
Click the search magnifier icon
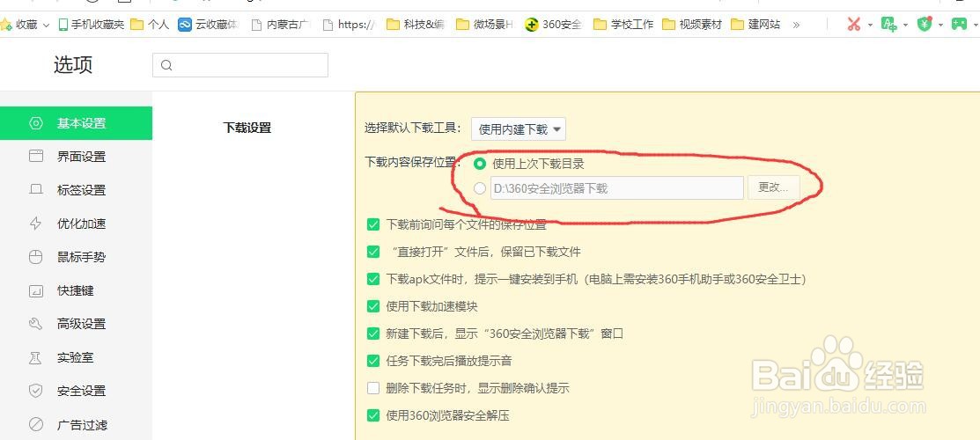click(166, 65)
